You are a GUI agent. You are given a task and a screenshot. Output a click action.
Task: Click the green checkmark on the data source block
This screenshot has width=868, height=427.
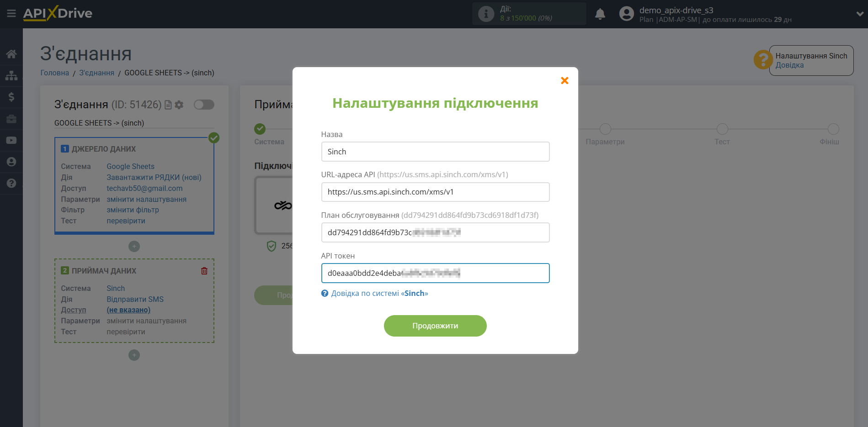point(214,137)
